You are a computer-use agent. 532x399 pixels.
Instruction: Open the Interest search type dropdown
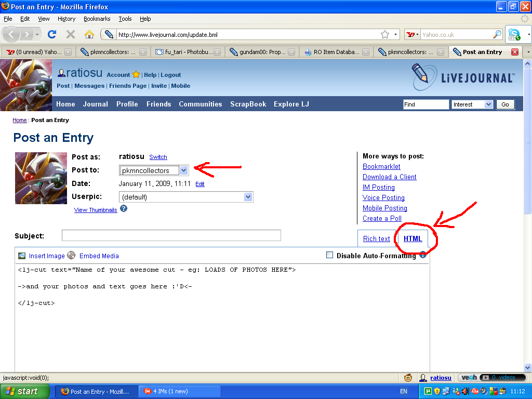472,104
